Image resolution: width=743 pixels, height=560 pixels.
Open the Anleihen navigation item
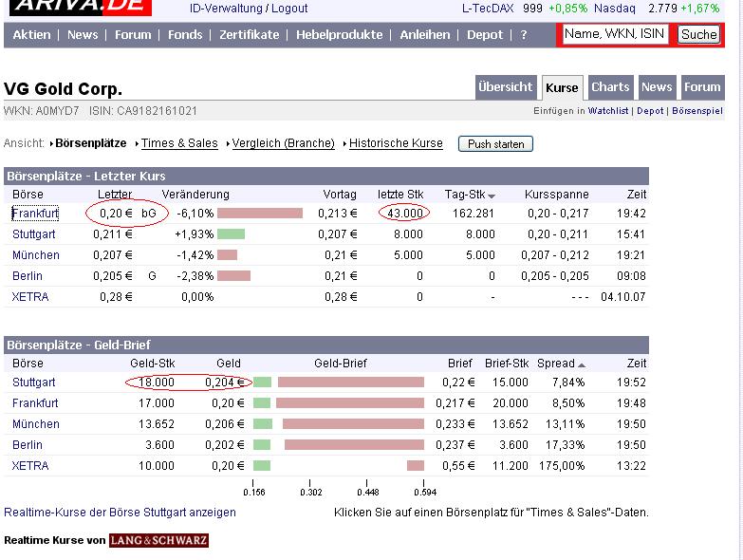[x=425, y=34]
